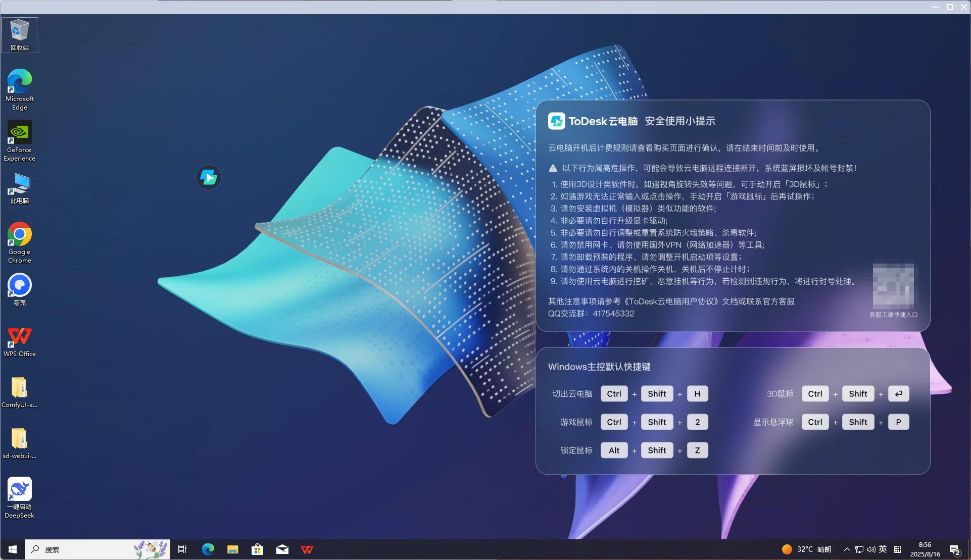This screenshot has height=560, width=971.
Task: Open Microsoft Edge from the taskbar
Action: [208, 549]
